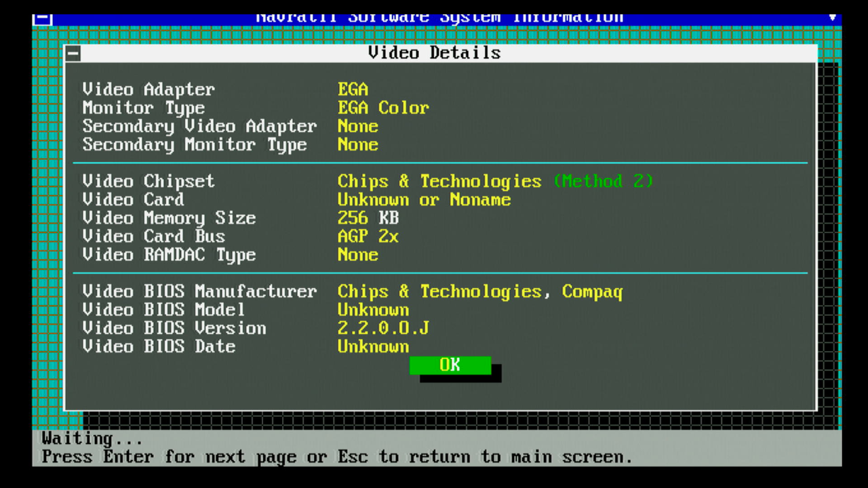Click the Chips & Technologies chipset value
868x488 pixels.
pos(439,181)
